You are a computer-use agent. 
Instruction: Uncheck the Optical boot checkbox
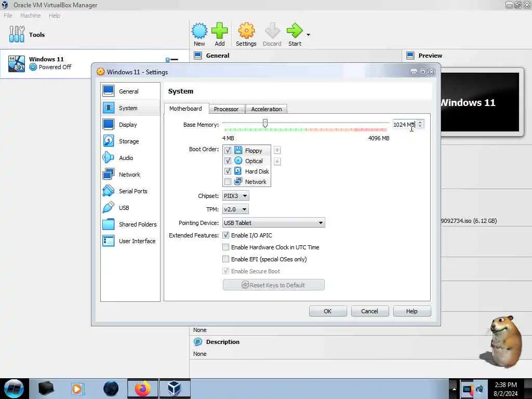coord(228,161)
